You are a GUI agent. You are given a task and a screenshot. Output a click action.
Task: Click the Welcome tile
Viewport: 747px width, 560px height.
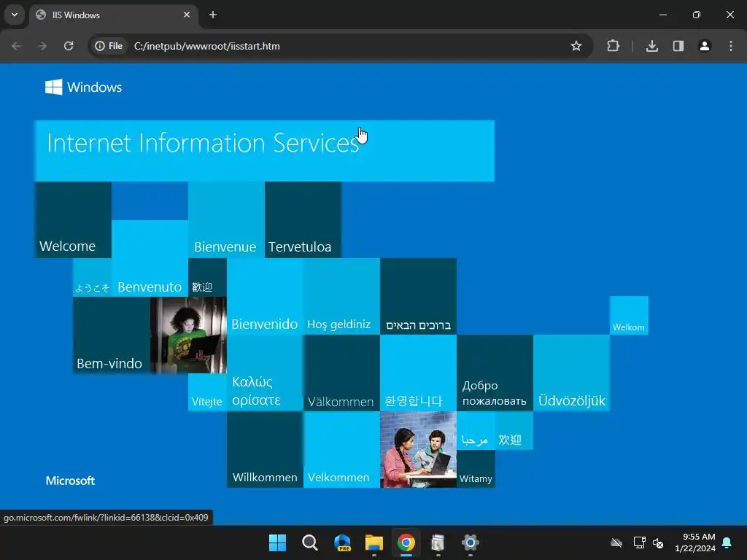(x=73, y=219)
